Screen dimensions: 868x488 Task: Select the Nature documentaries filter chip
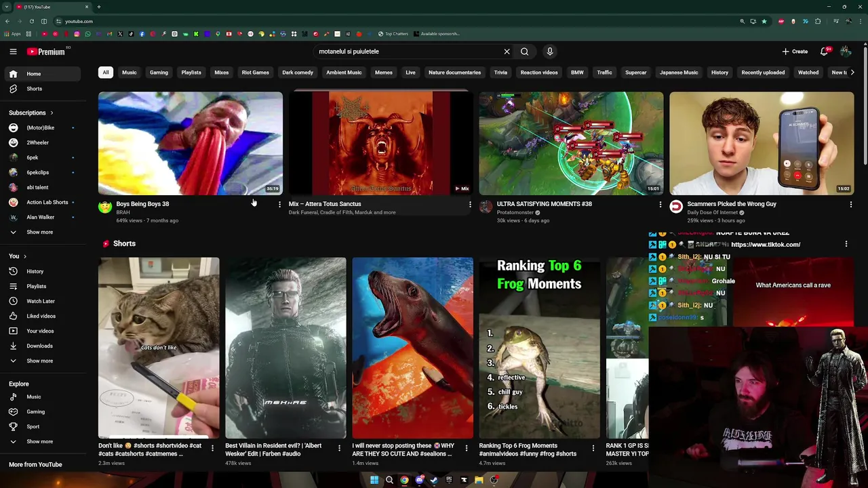454,73
